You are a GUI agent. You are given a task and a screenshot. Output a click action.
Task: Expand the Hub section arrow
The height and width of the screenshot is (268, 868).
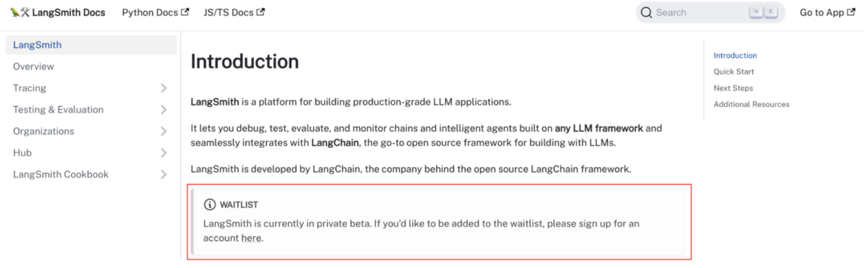[163, 153]
